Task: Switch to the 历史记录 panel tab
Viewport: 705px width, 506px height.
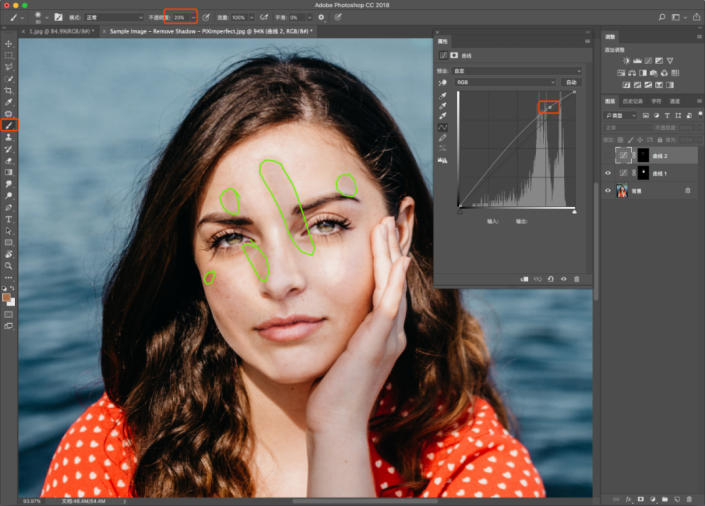Action: point(632,101)
